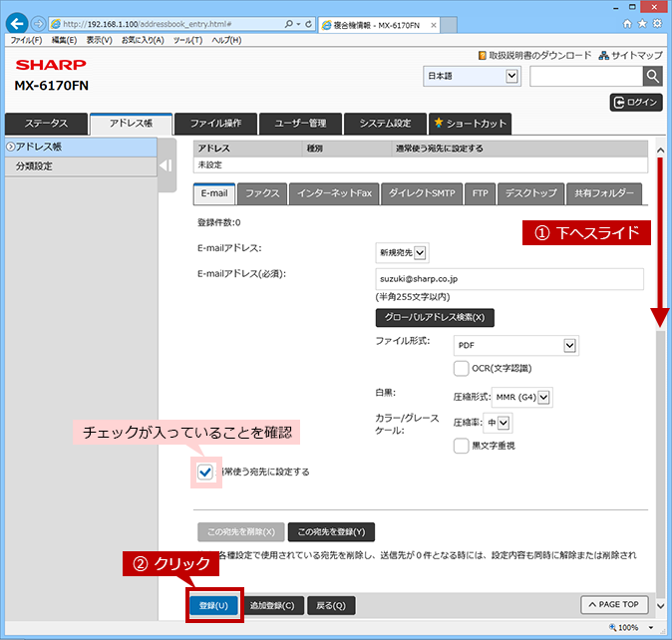672x640 pixels.
Task: Open the PDF file format dropdown
Action: pyautogui.click(x=516, y=346)
